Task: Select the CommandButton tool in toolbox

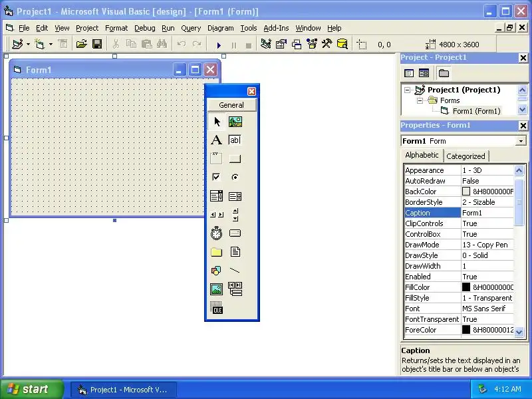Action: tap(235, 158)
